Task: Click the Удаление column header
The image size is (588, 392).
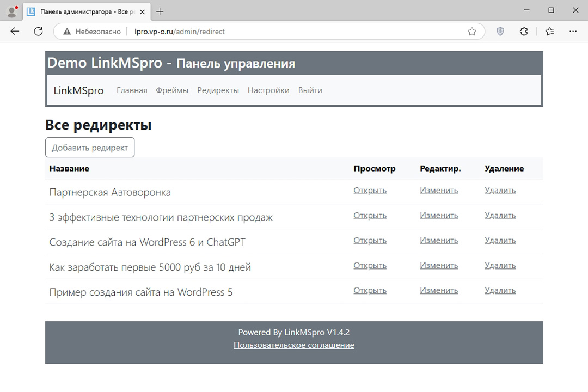Action: pos(504,169)
